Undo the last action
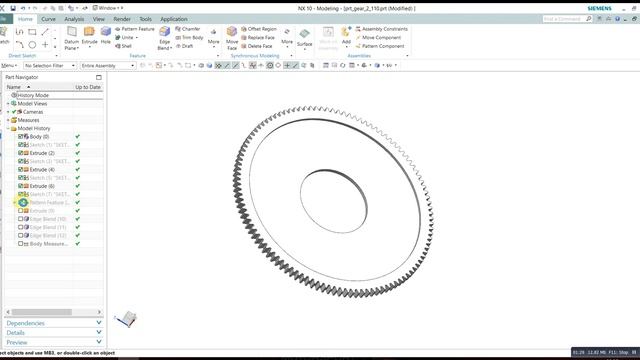Screen dimensions: 640x360 pos(23,8)
